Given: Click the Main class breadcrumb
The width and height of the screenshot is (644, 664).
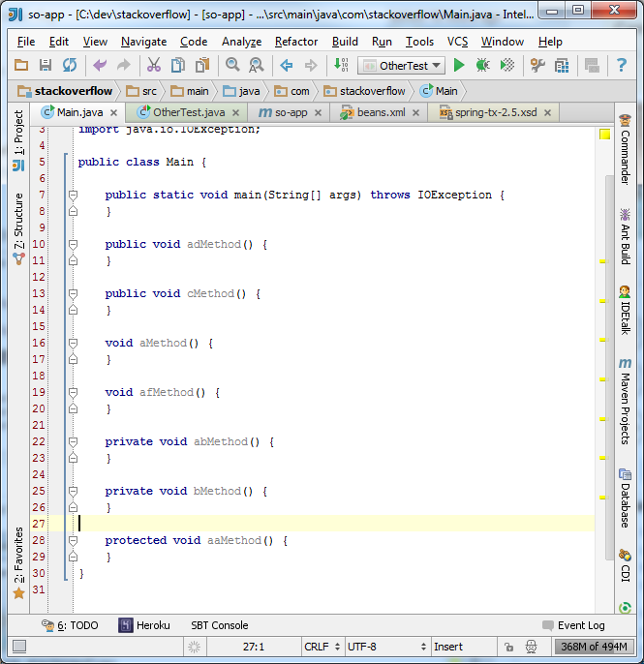Looking at the screenshot, I should pos(439,91).
